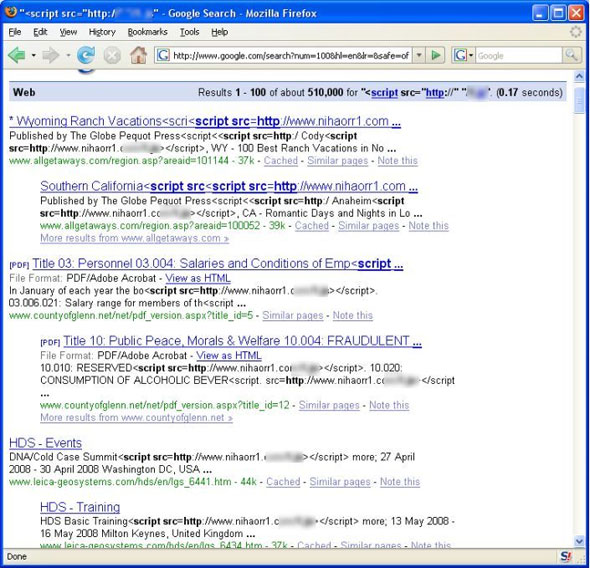Open Cached link for HDS Events result
Viewport: 590px width, 568px height.
pos(283,482)
